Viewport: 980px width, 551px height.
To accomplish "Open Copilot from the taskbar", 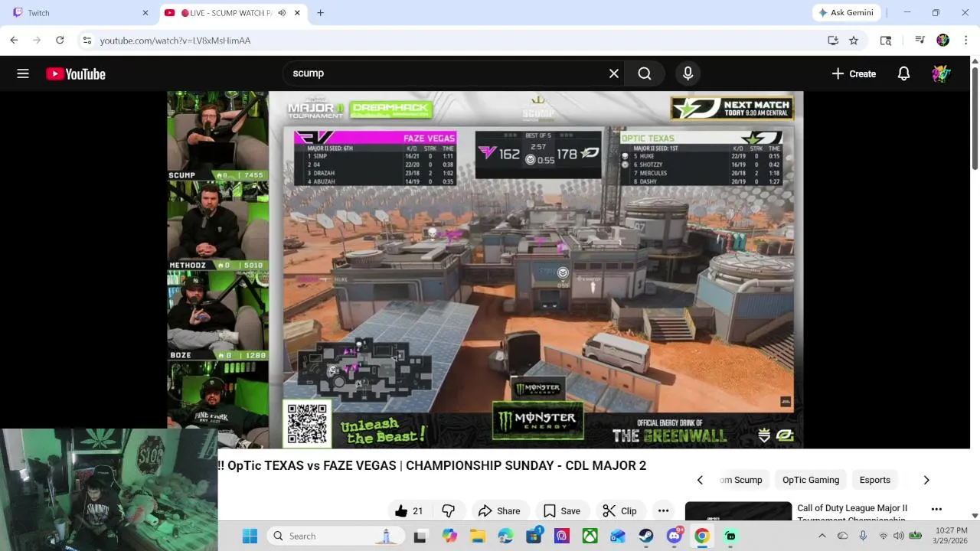I will coord(449,536).
